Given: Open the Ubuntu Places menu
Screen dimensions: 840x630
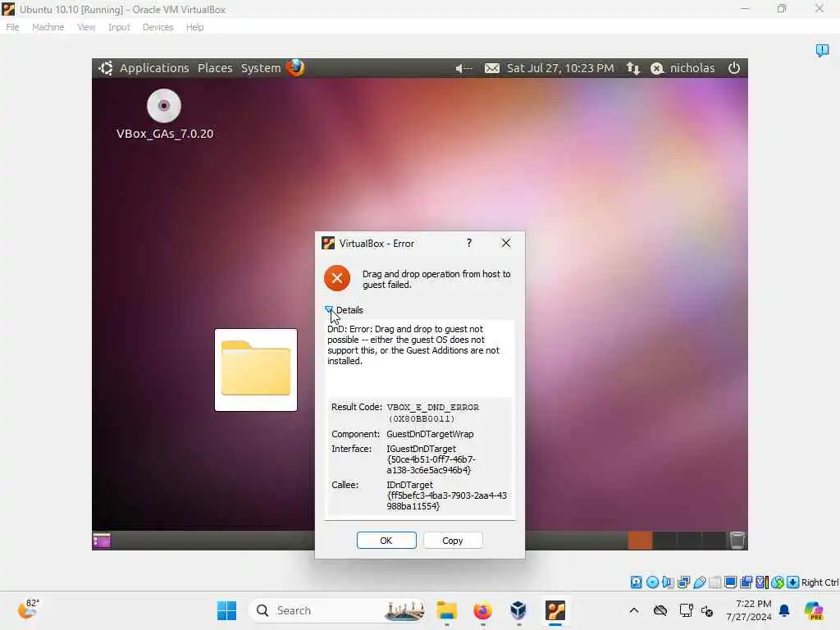Looking at the screenshot, I should (x=215, y=68).
